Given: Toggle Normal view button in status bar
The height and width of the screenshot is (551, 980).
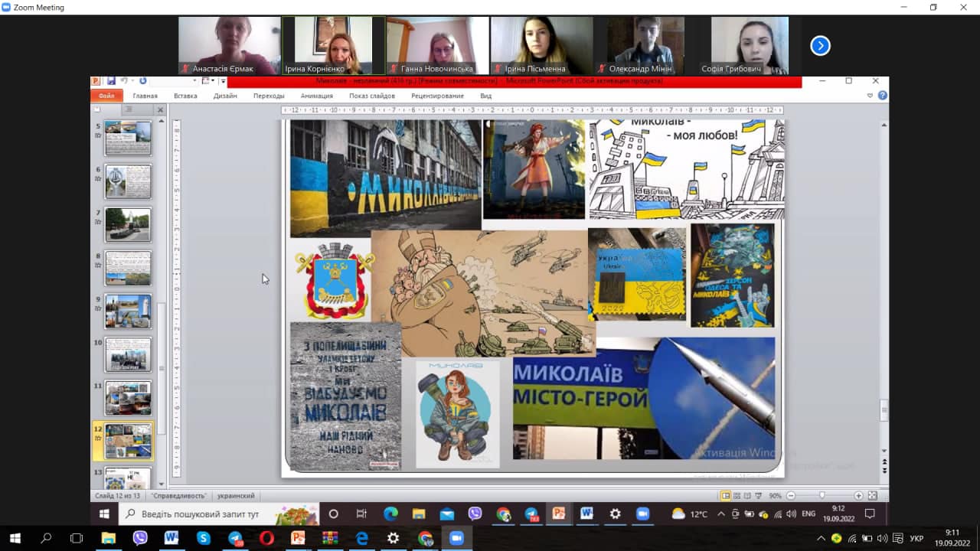Looking at the screenshot, I should pos(725,496).
